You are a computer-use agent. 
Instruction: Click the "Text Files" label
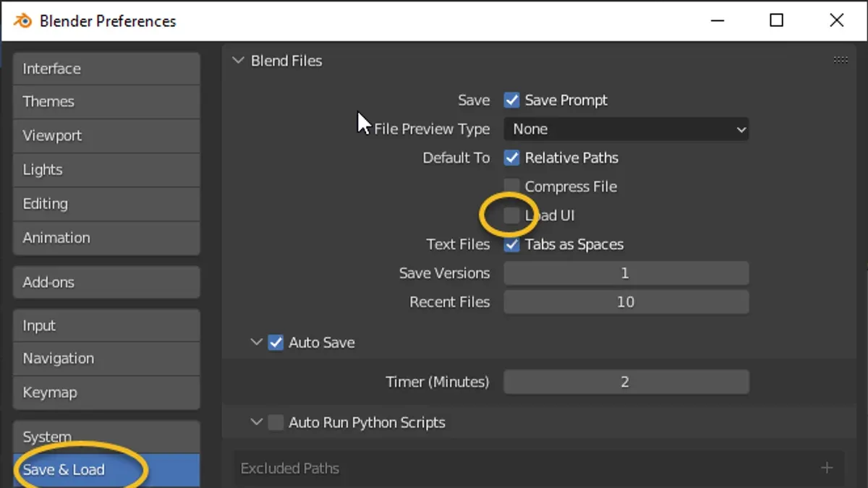tap(458, 244)
